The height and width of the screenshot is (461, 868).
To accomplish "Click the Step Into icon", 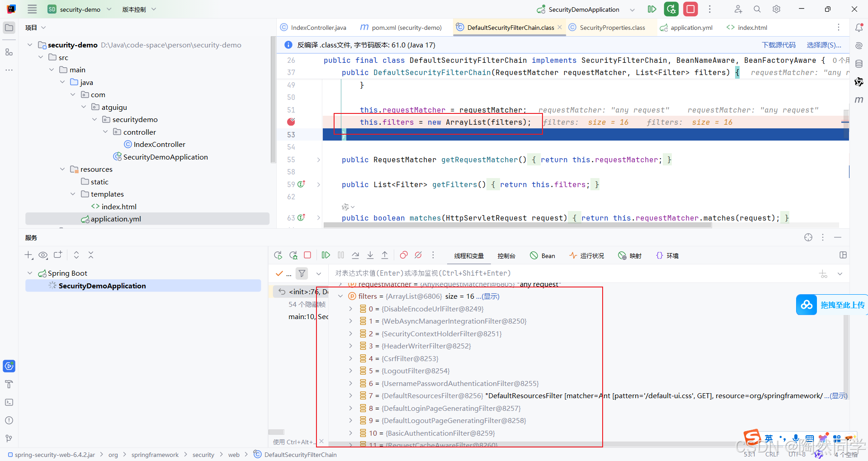I will tap(370, 255).
